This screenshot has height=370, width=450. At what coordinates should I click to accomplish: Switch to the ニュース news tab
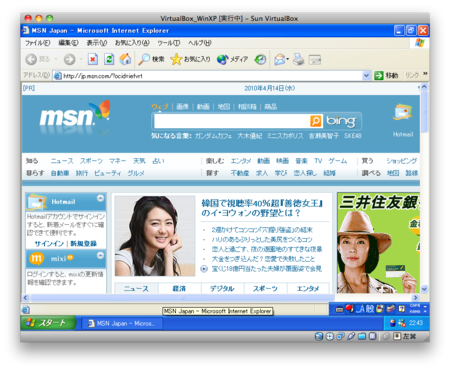coord(136,288)
